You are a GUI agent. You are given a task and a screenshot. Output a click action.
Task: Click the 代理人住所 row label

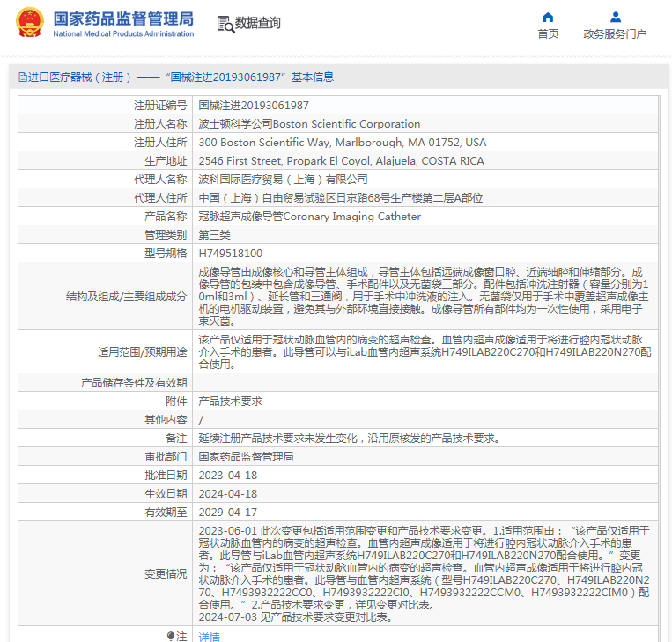click(x=160, y=197)
